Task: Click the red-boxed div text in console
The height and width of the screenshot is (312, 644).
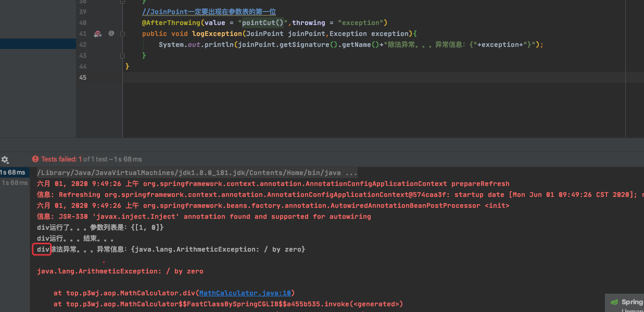Action: pyautogui.click(x=43, y=249)
